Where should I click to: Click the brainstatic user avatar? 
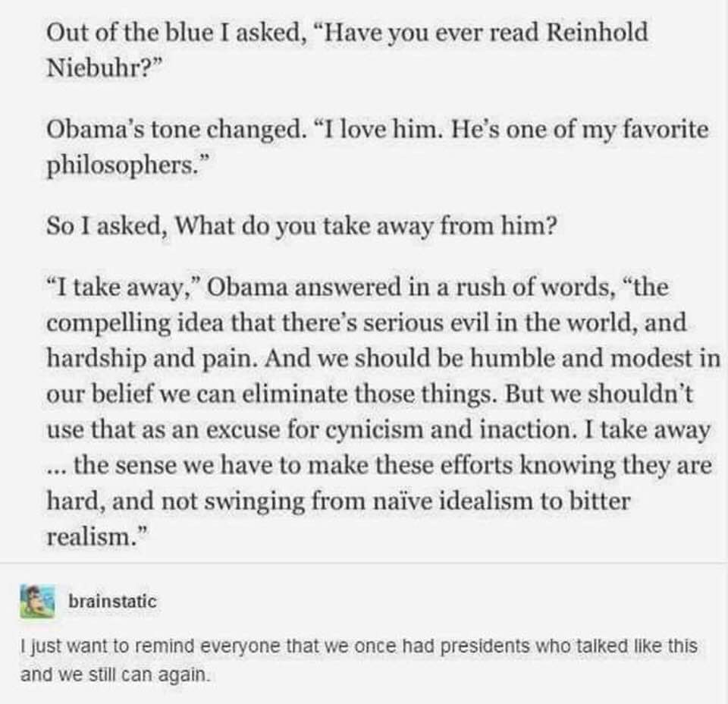(x=37, y=601)
